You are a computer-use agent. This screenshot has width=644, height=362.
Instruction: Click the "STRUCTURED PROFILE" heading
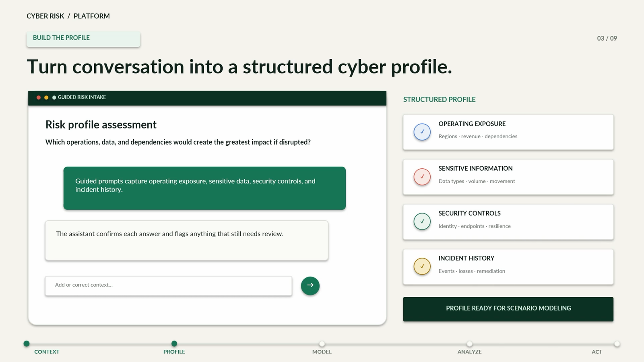440,99
